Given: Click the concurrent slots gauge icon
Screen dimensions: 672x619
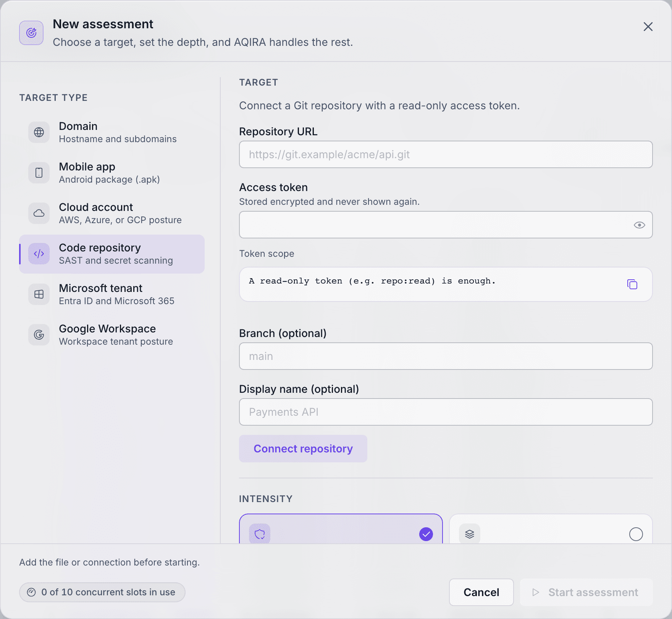Looking at the screenshot, I should [31, 592].
